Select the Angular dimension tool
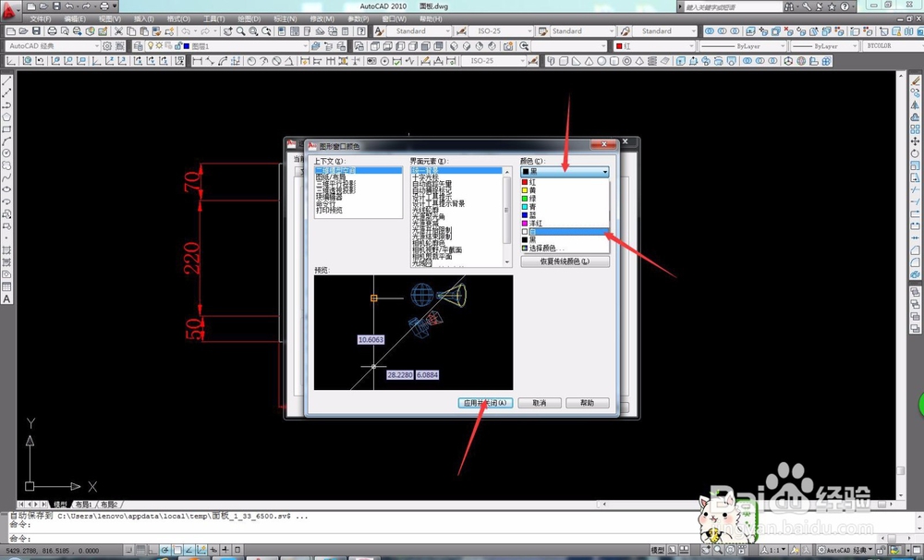This screenshot has width=924, height=560. point(289,61)
